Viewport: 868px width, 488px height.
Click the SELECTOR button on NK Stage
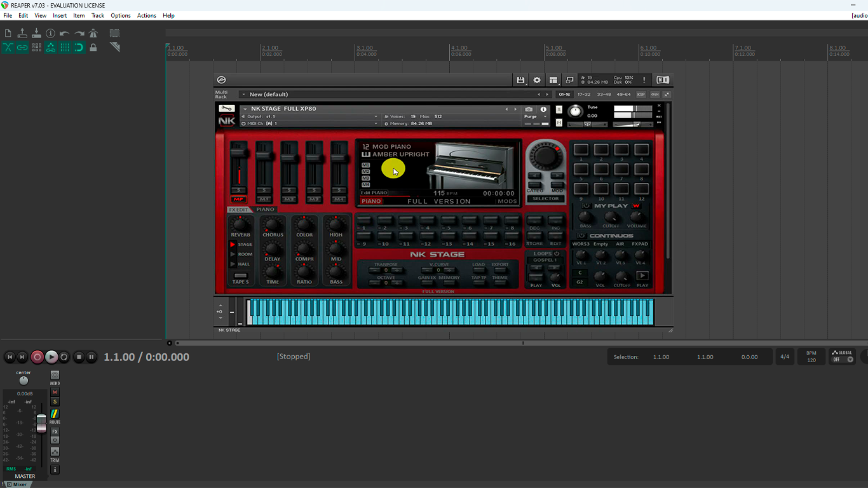546,199
